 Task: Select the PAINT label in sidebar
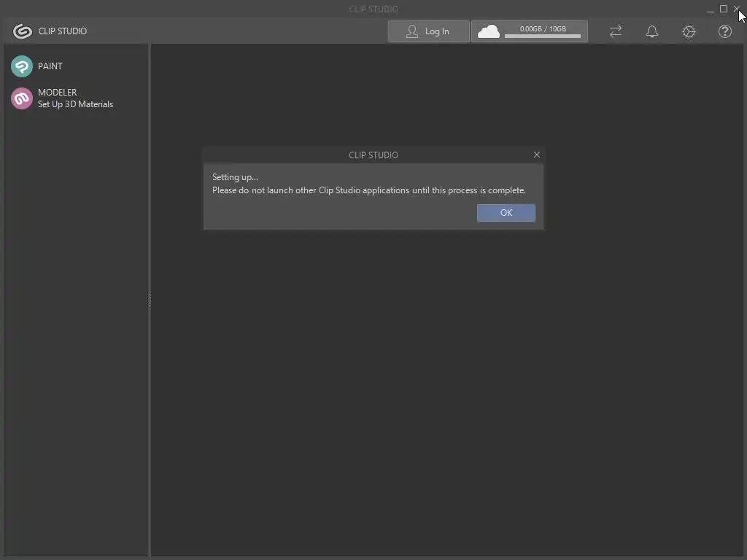coord(50,66)
